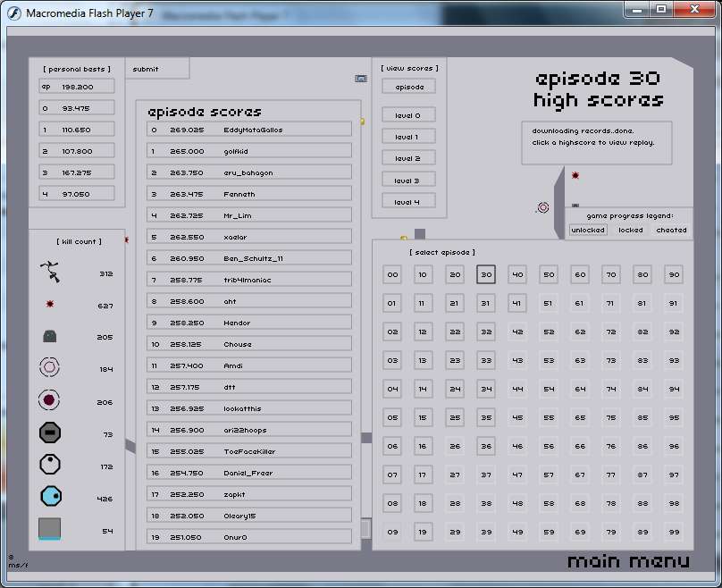Click the blue octagon drone icon
The image size is (722, 588).
pyautogui.click(x=50, y=497)
